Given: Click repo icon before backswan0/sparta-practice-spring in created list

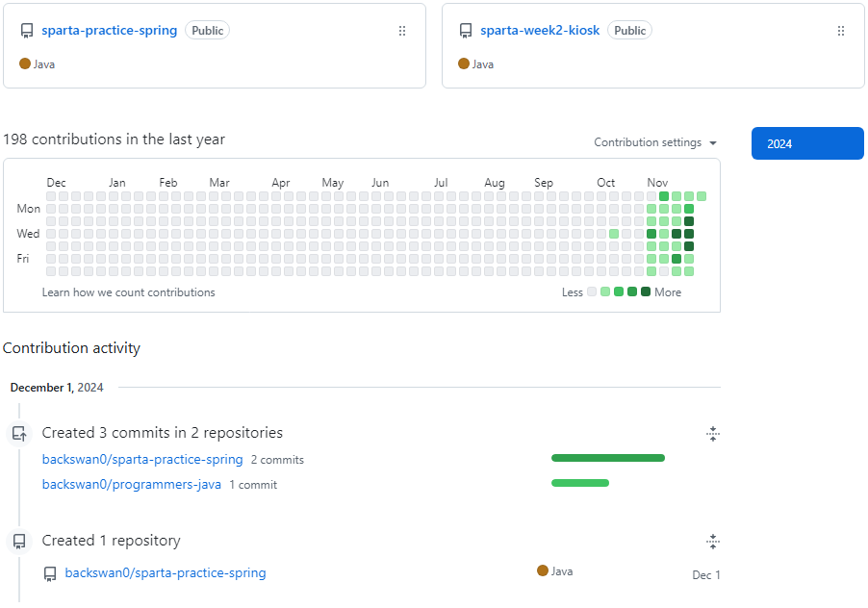Looking at the screenshot, I should [50, 573].
